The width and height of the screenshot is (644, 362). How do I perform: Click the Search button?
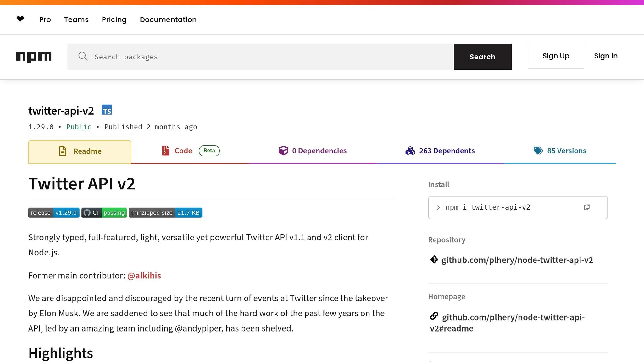(482, 57)
